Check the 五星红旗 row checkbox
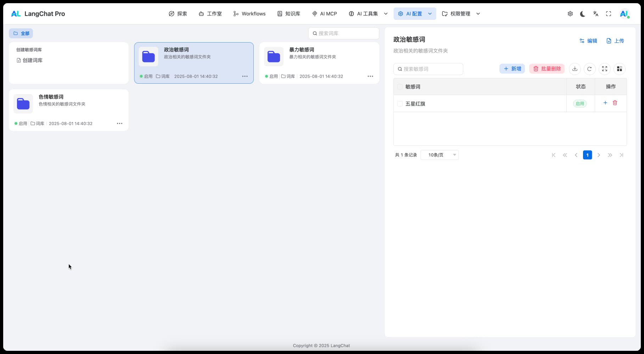Screen dimensions: 644x354 400,104
